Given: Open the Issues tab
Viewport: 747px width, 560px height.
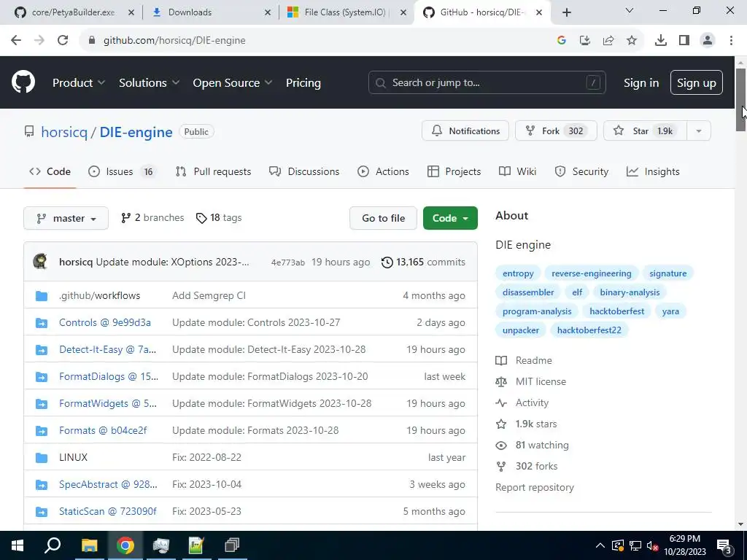Looking at the screenshot, I should pyautogui.click(x=122, y=171).
